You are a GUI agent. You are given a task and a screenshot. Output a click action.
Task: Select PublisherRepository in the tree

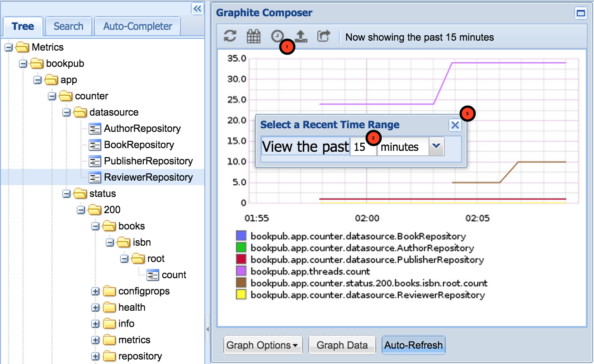point(148,161)
